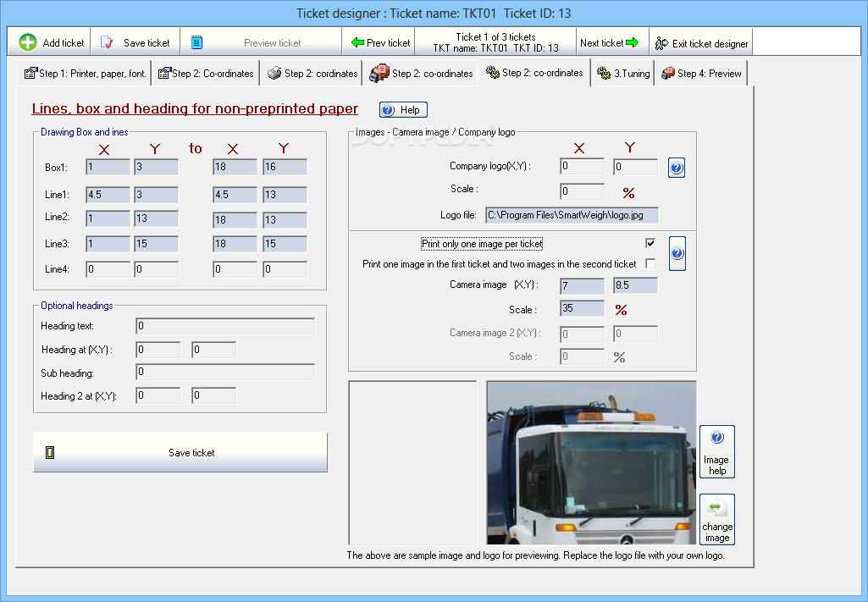Click Lines, box and heading title
The height and width of the screenshot is (602, 868).
pos(195,108)
